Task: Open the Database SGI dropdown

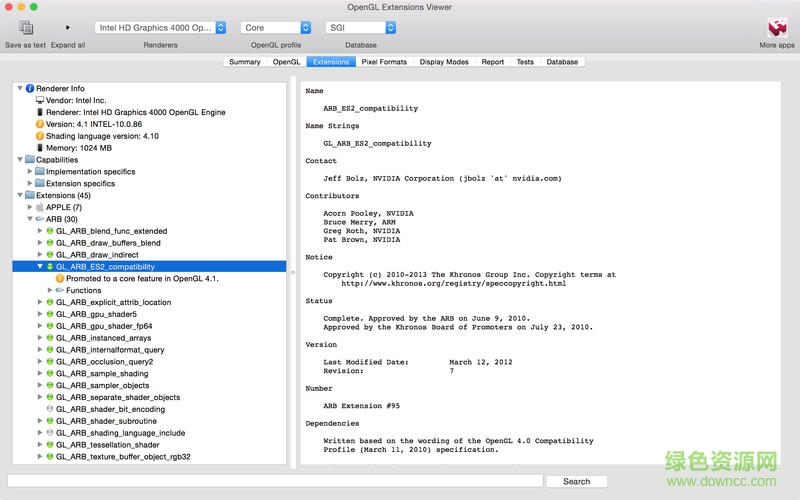Action: point(361,28)
